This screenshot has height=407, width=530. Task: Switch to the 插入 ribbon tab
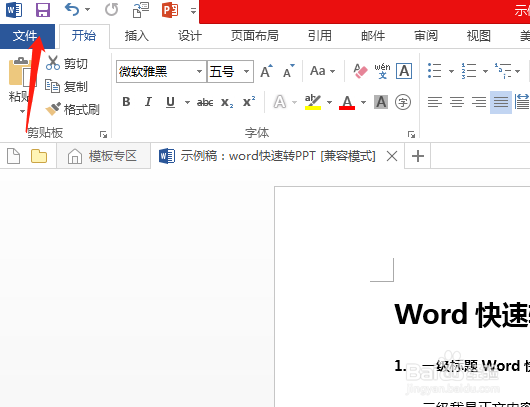(x=137, y=36)
